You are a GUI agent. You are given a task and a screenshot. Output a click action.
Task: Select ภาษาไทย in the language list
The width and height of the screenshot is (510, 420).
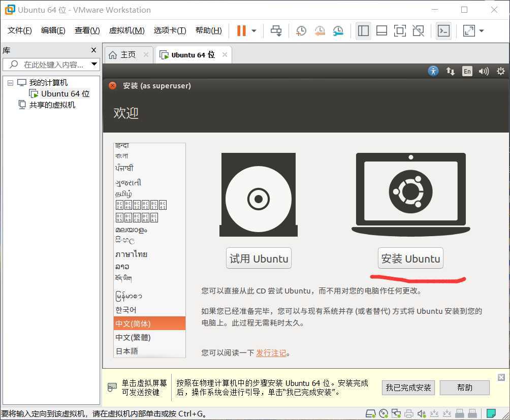coord(150,254)
